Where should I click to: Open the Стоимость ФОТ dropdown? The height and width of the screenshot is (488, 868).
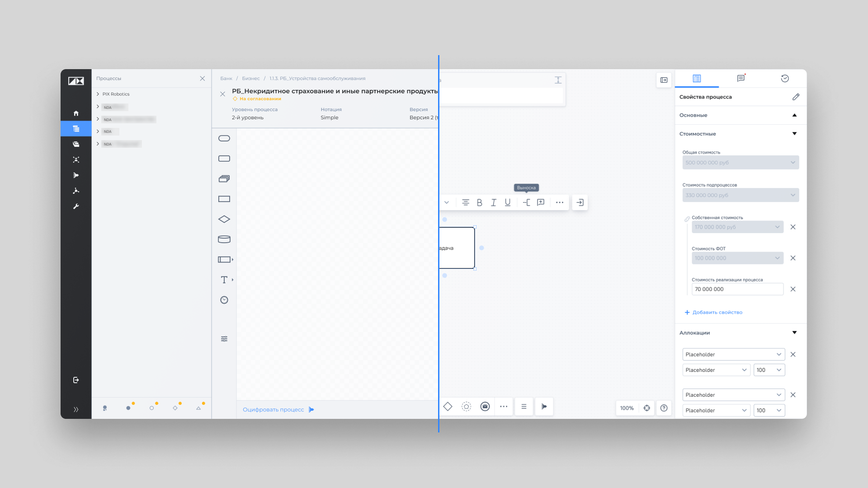pos(738,258)
